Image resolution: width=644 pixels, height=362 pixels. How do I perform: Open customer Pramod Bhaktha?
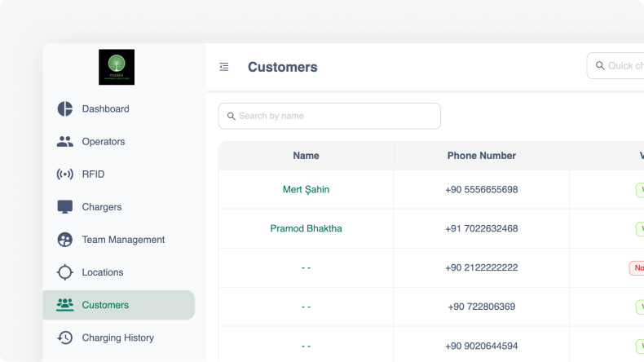click(x=306, y=229)
